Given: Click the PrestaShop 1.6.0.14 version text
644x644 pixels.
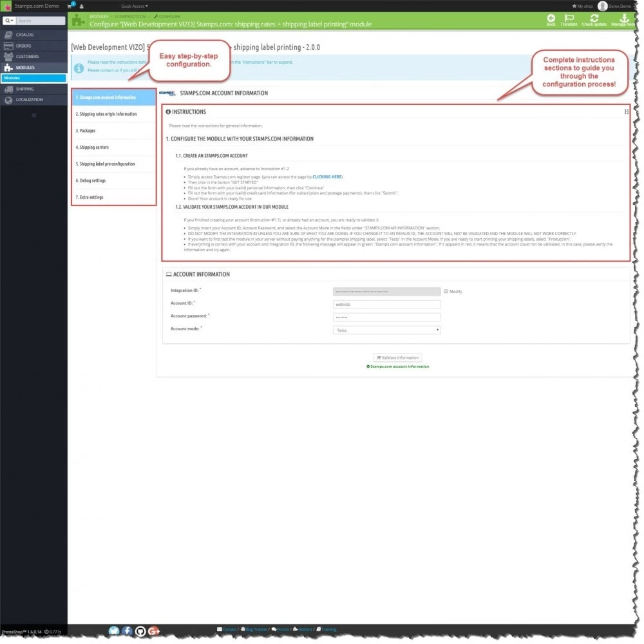Looking at the screenshot, I should click(x=22, y=632).
